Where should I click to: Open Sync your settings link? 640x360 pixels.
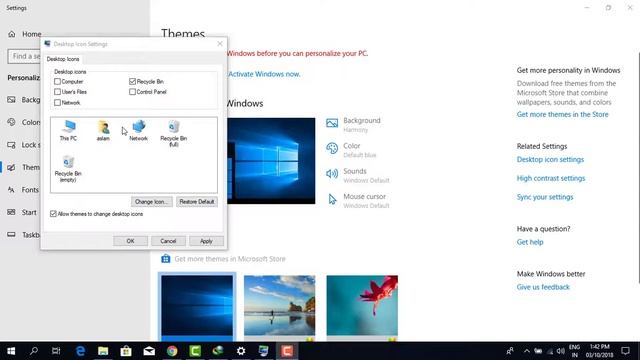[545, 197]
